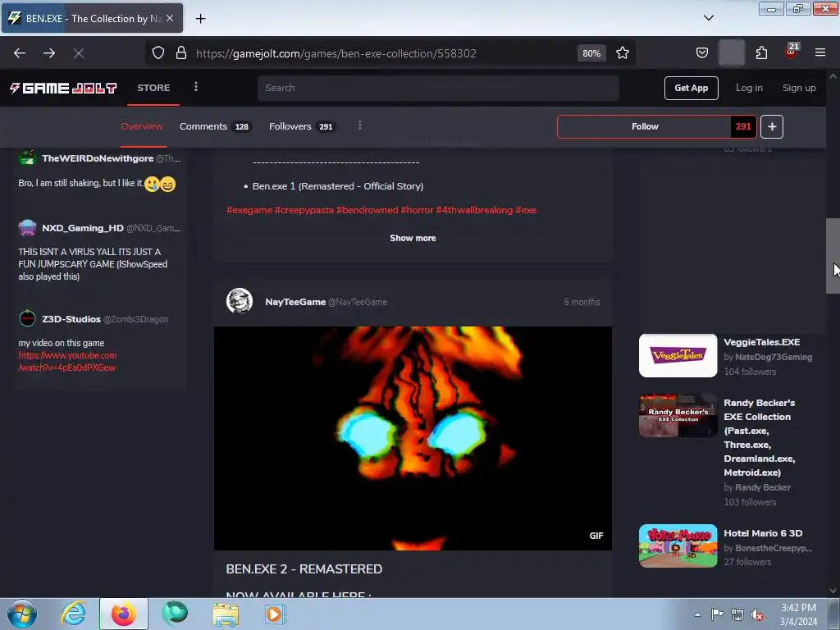Click the Sign up link

click(x=799, y=88)
